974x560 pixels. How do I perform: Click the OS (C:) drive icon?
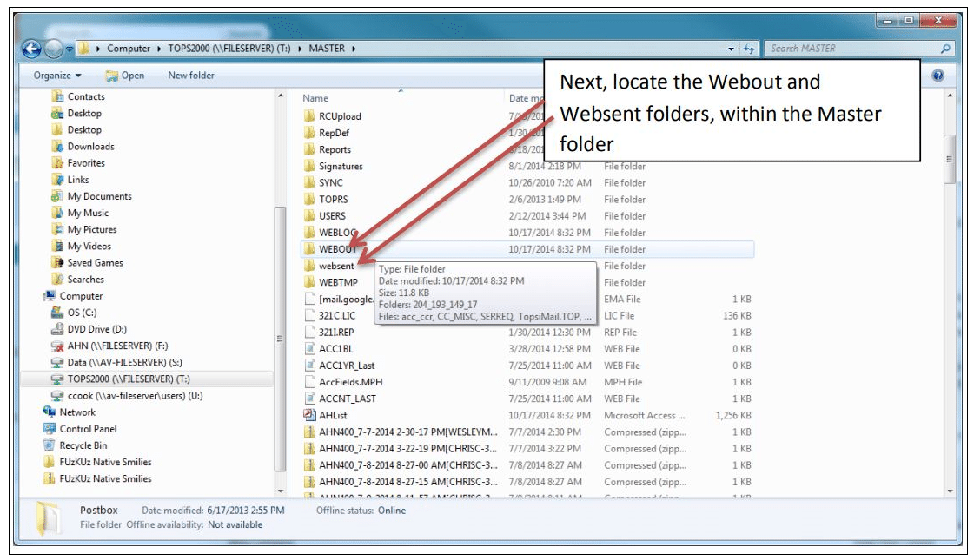57,313
